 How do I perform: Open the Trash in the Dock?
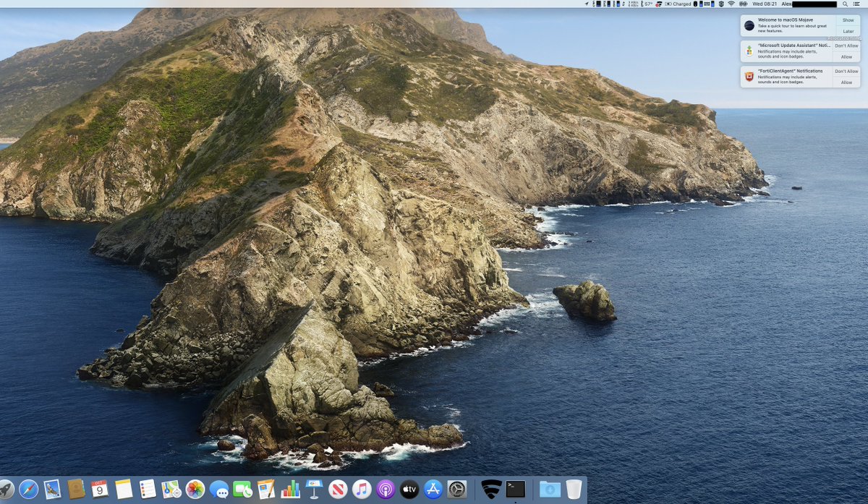[574, 490]
